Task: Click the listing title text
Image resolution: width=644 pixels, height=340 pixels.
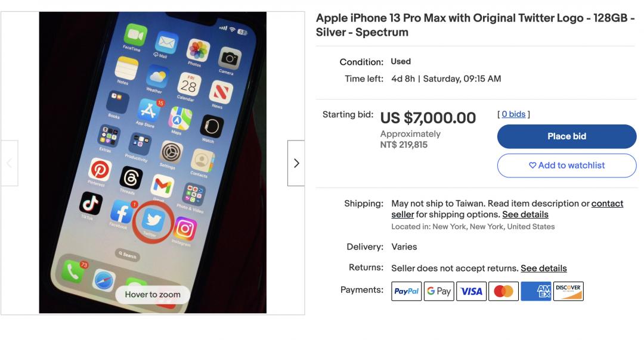Action: [x=475, y=25]
